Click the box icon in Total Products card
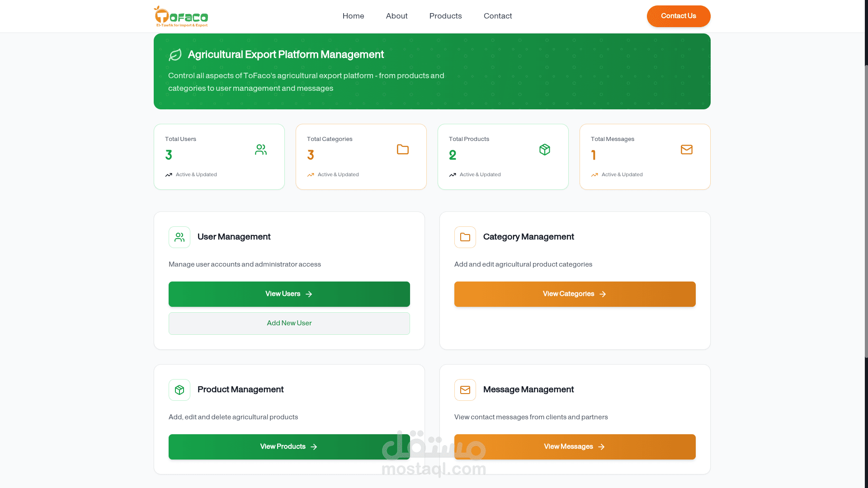Screen dimensions: 868x488 (544, 150)
